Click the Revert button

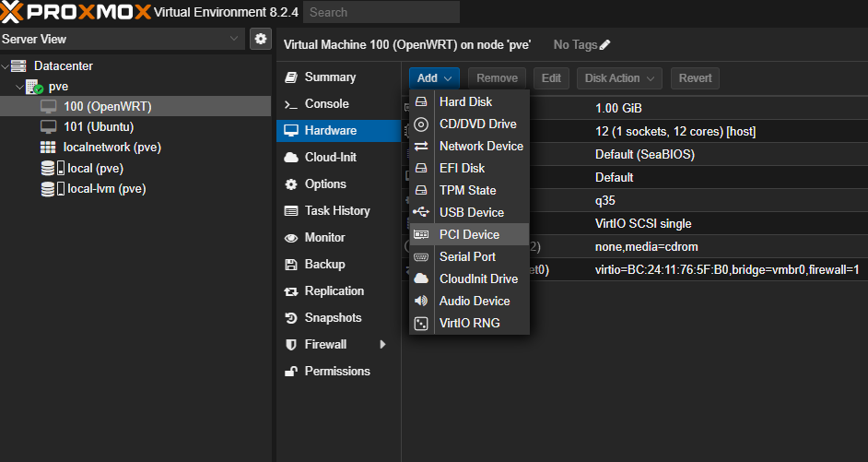pyautogui.click(x=695, y=78)
